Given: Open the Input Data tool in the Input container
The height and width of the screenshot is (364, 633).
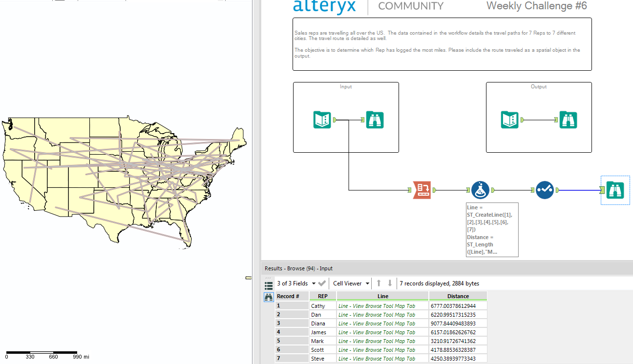Looking at the screenshot, I should click(322, 120).
